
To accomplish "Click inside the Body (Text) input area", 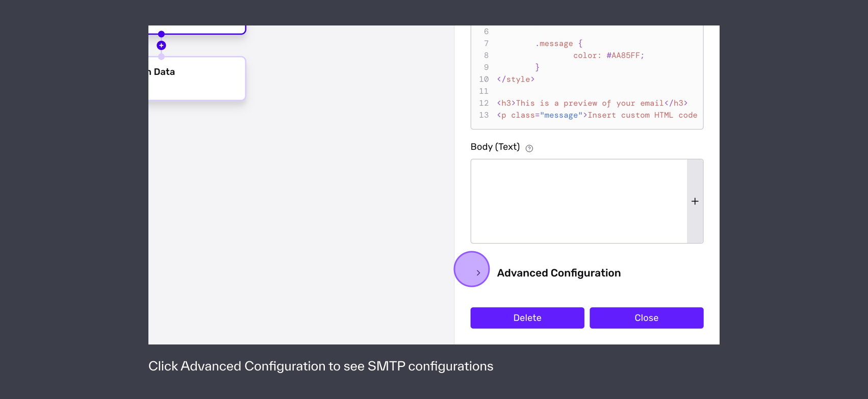I will coord(579,201).
